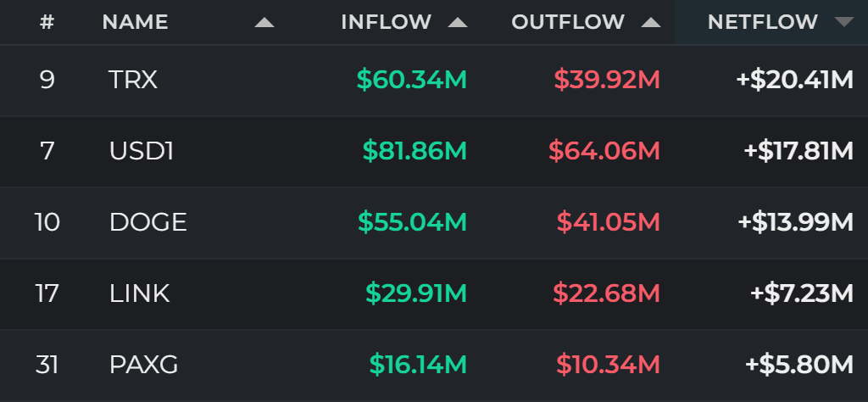Sort by the INFLOW column arrow

(458, 23)
